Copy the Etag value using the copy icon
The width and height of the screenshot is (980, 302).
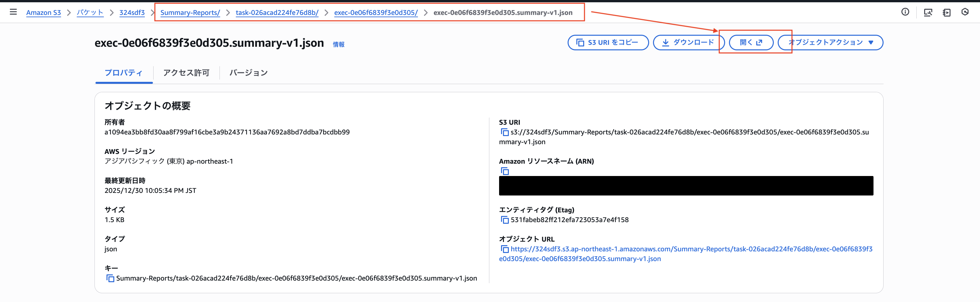(505, 220)
